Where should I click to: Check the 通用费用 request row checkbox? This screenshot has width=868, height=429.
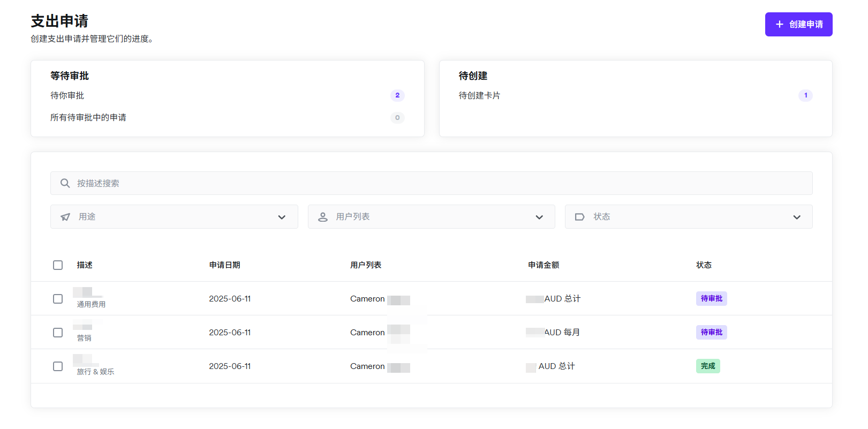click(x=58, y=299)
